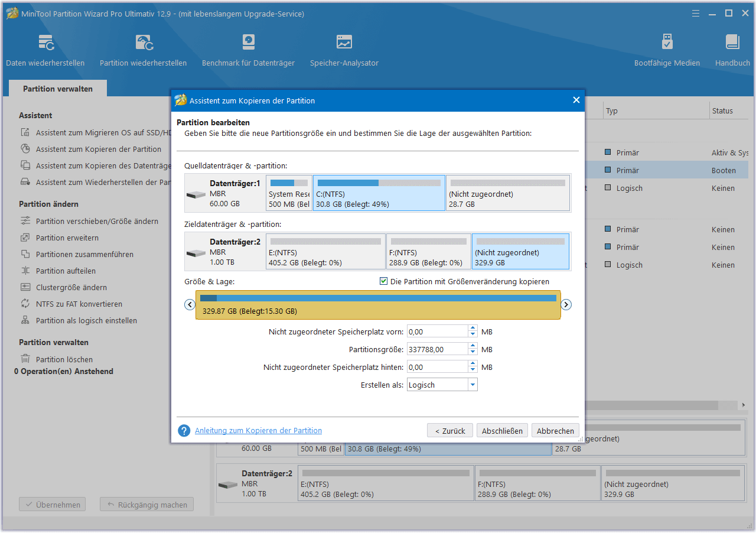Viewport: 756px width, 533px height.
Task: Click the Partition aufteilen icon
Action: 25,271
